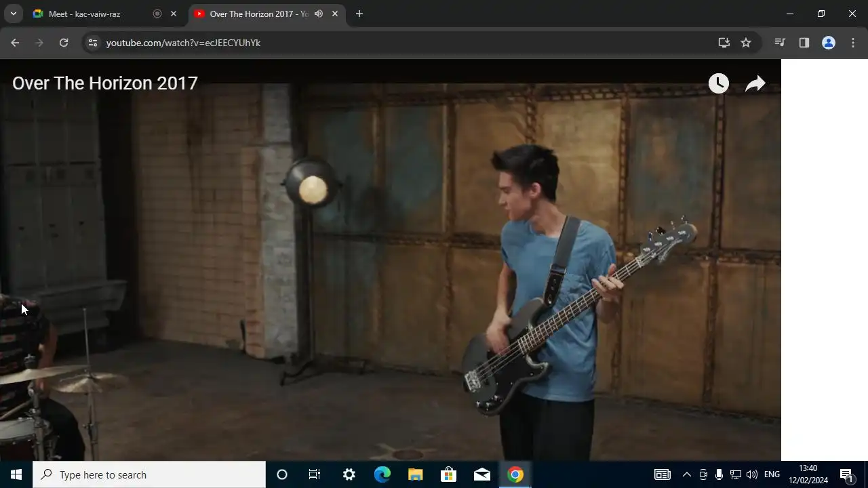Screen dimensions: 868x488
Task: Open Task View on the taskbar
Action: point(315,474)
